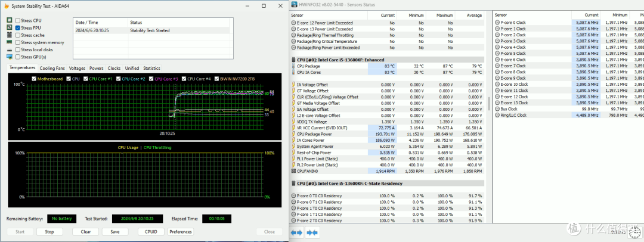Select the VR VCC Current (SVID IOUT) row
Screen dimensions: 644x242
(x=388, y=128)
